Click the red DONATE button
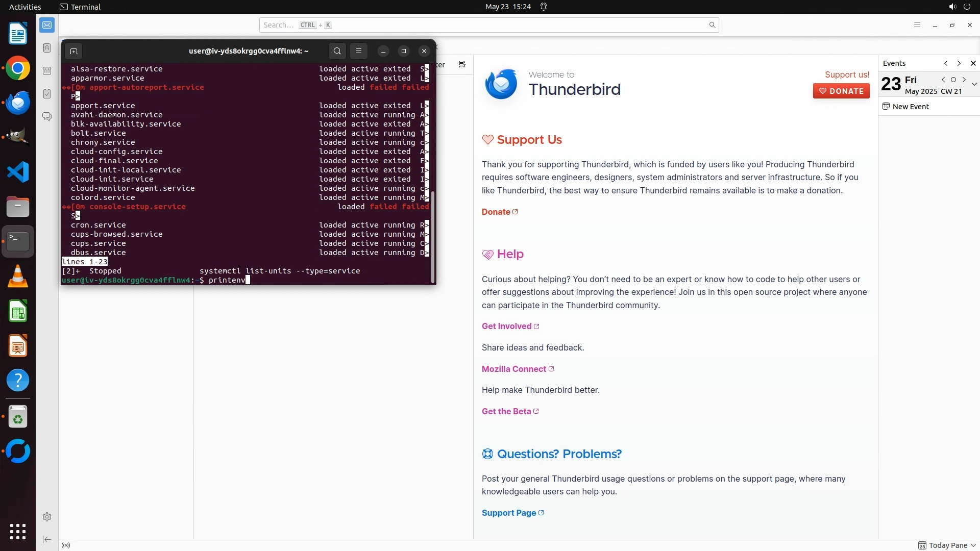The width and height of the screenshot is (980, 551). 841,91
